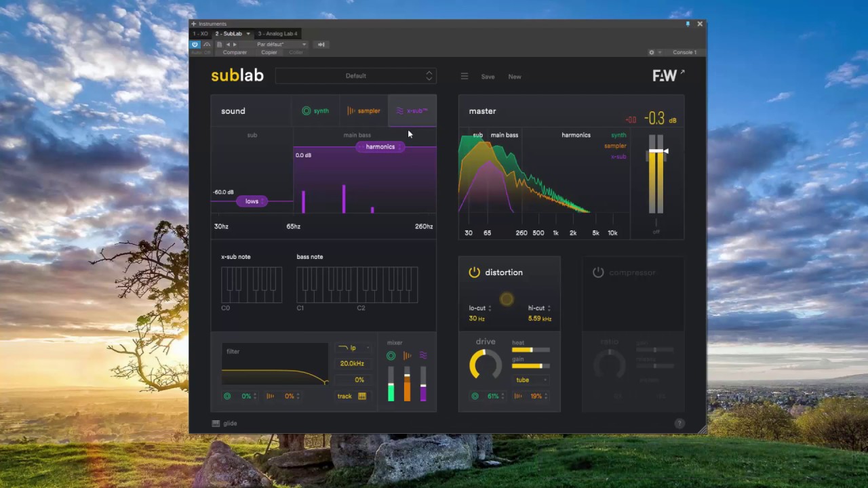
Task: Click the Save preset button
Action: click(x=488, y=77)
